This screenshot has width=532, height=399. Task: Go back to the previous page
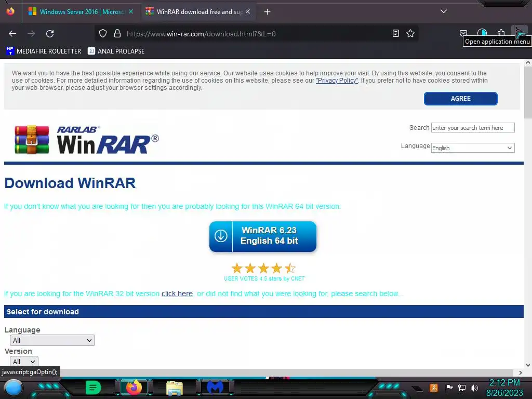tap(12, 34)
